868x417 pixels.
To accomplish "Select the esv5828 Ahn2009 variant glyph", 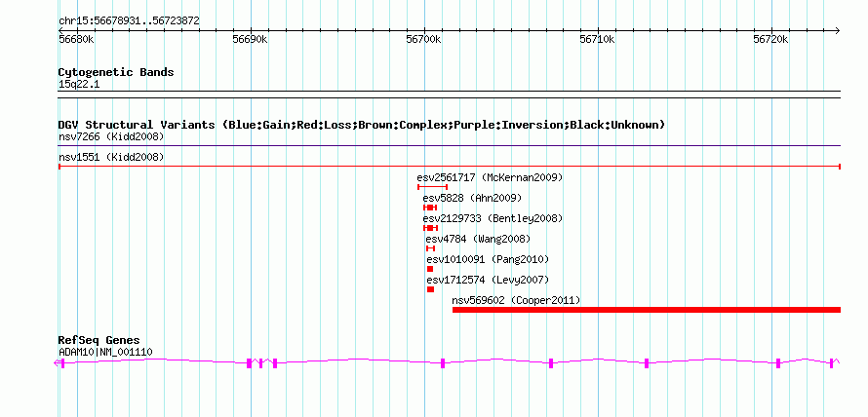I will point(430,208).
